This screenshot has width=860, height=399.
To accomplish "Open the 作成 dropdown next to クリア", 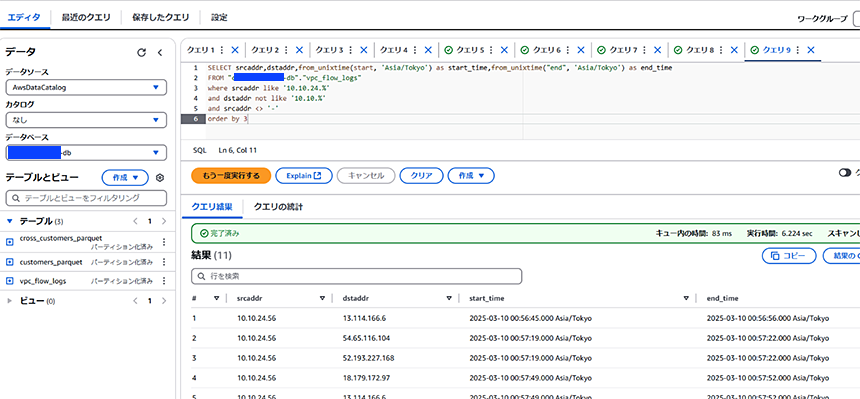I will (471, 176).
